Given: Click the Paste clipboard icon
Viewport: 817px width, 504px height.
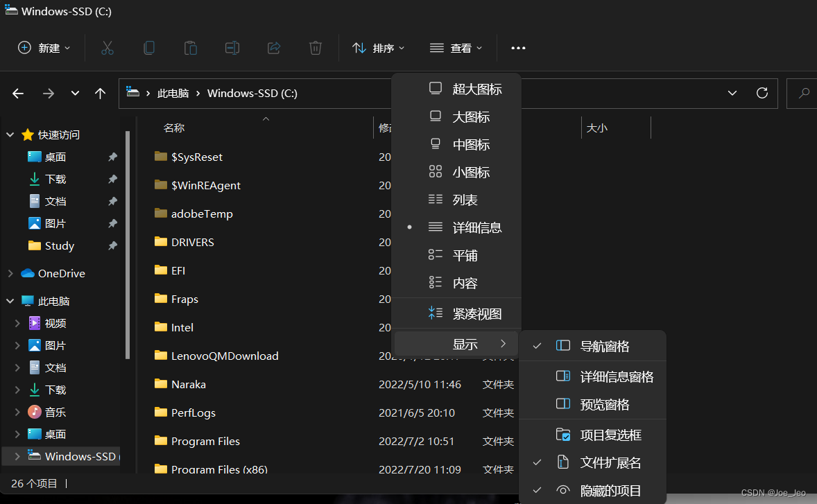Looking at the screenshot, I should (x=191, y=48).
